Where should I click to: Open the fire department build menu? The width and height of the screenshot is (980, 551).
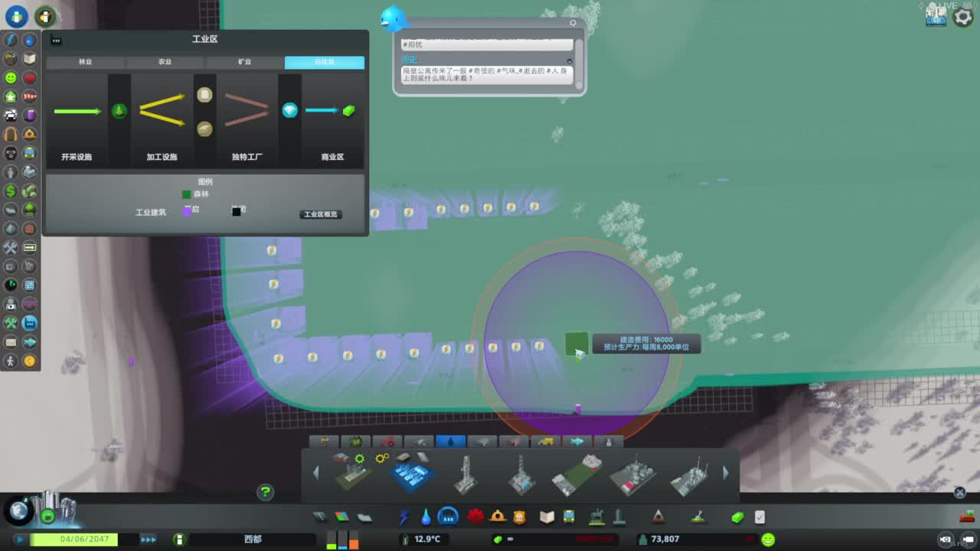tap(498, 517)
